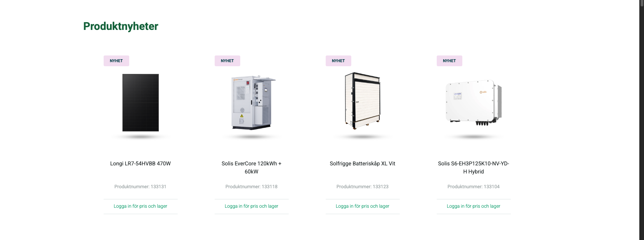Click Produktnummer 133131 text under the Longi panel
The width and height of the screenshot is (644, 240).
tap(140, 187)
